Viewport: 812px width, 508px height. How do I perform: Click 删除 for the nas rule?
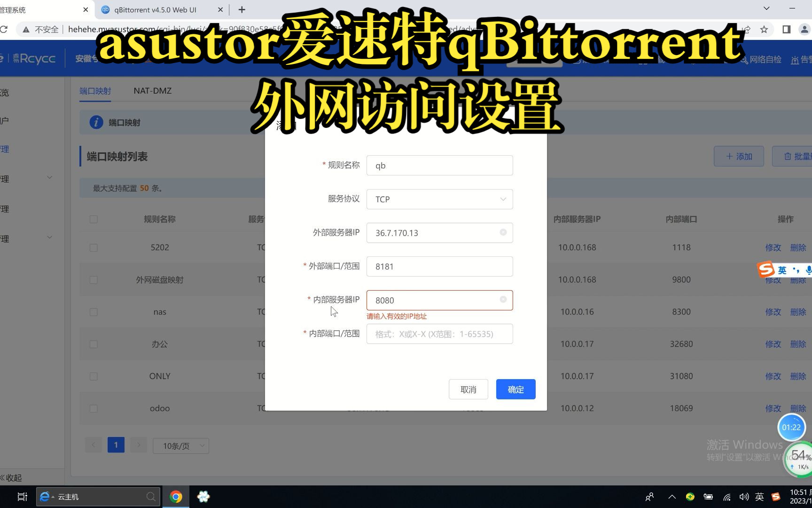(798, 312)
